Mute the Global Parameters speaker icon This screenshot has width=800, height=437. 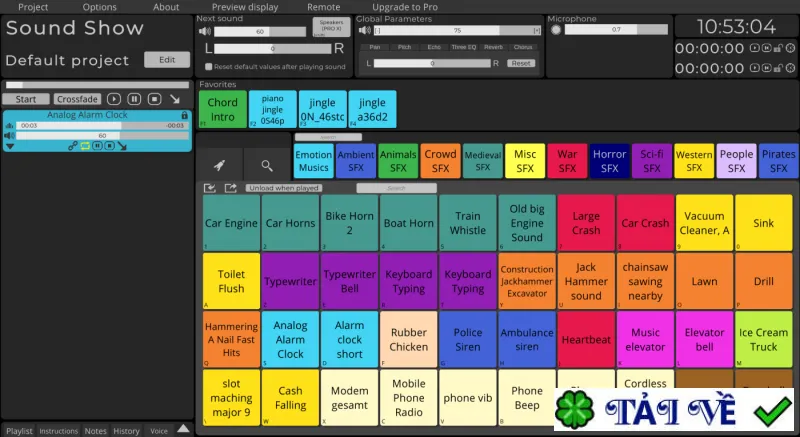pyautogui.click(x=365, y=31)
